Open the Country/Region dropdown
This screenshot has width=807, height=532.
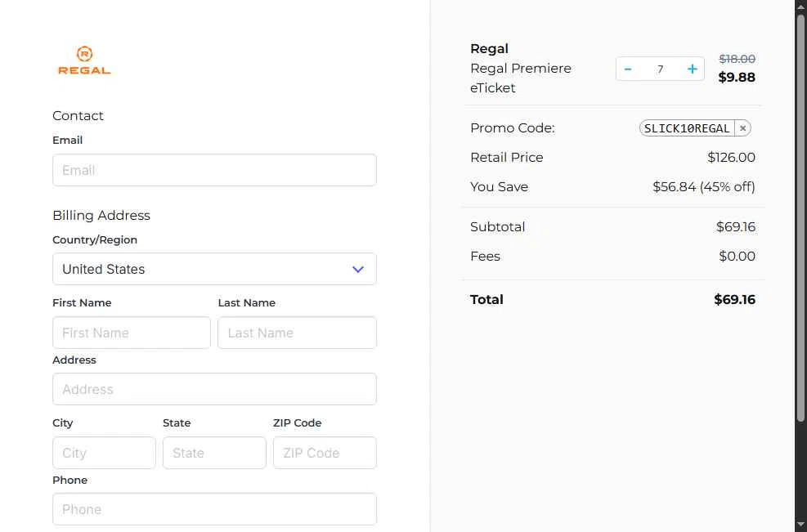[x=214, y=269]
